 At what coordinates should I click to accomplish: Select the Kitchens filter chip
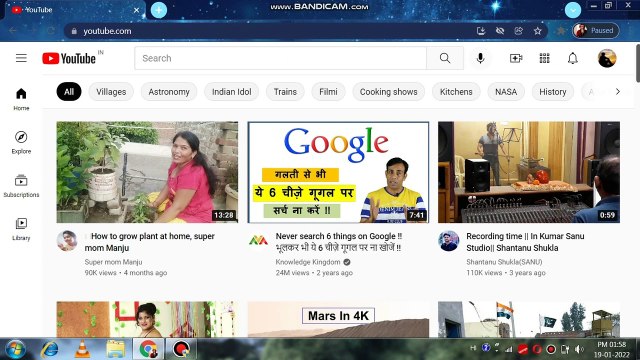(456, 92)
